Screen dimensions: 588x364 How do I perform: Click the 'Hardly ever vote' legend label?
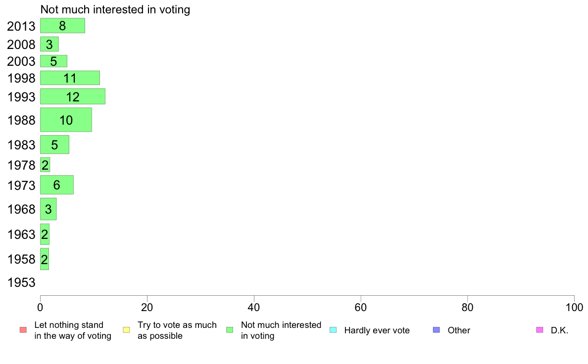point(377,330)
